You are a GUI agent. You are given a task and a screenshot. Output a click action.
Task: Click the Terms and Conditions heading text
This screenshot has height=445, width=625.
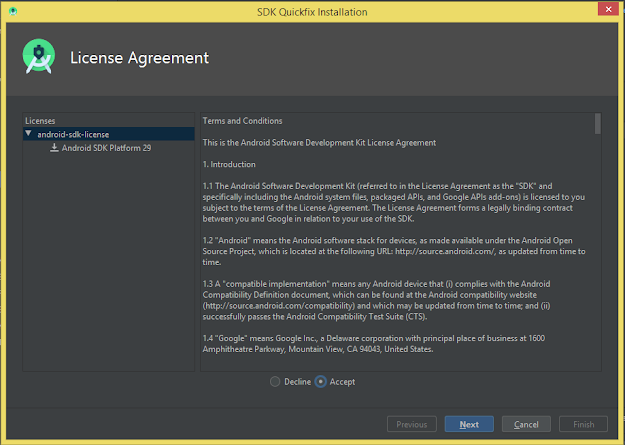point(242,121)
